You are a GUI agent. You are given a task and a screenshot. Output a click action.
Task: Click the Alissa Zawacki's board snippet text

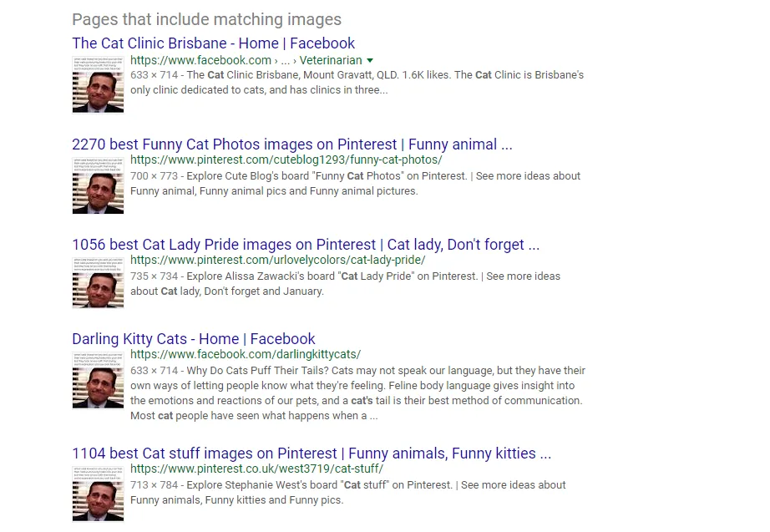345,283
